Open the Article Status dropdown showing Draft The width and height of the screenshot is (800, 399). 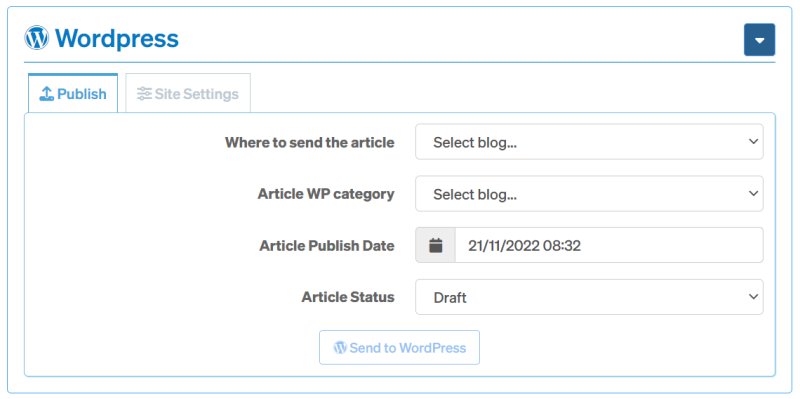point(589,297)
